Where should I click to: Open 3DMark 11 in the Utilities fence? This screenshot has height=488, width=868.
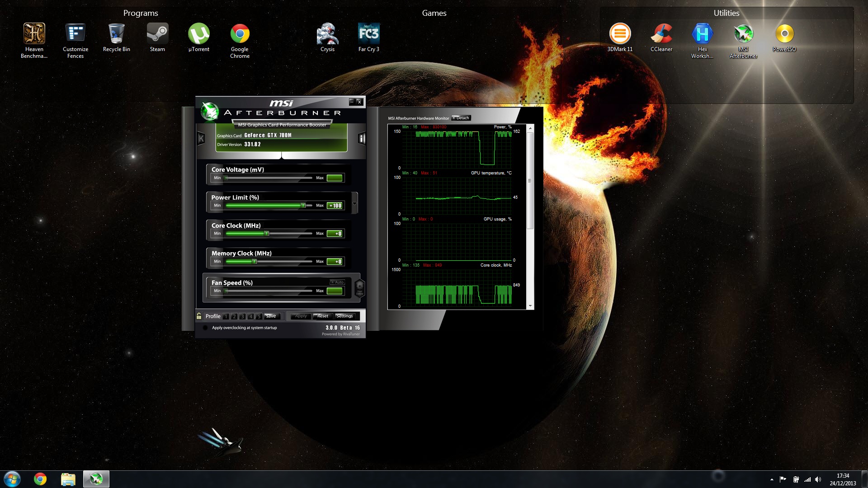[x=620, y=38]
